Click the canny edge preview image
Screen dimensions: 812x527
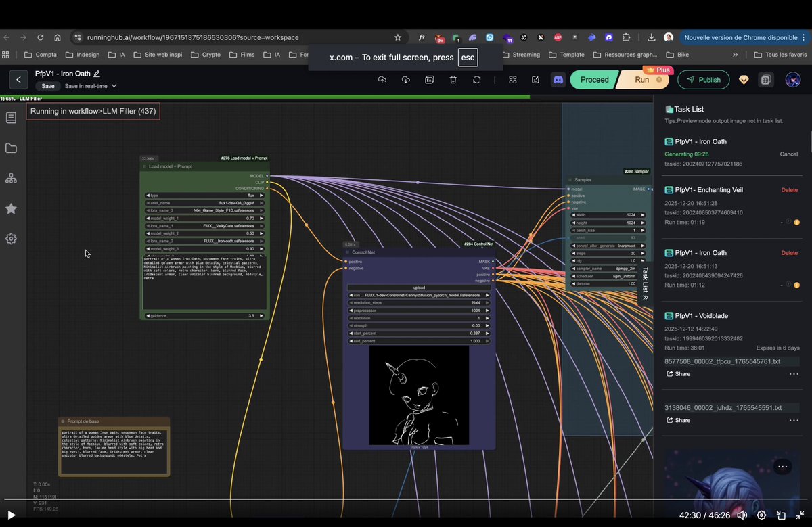tap(419, 395)
